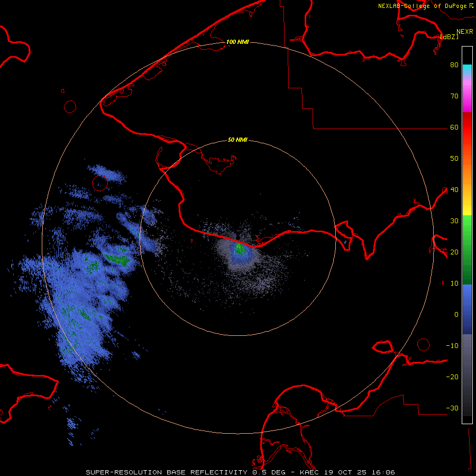Click the 20 value on the dBZ scale
The height and width of the screenshot is (476, 476).
click(454, 252)
